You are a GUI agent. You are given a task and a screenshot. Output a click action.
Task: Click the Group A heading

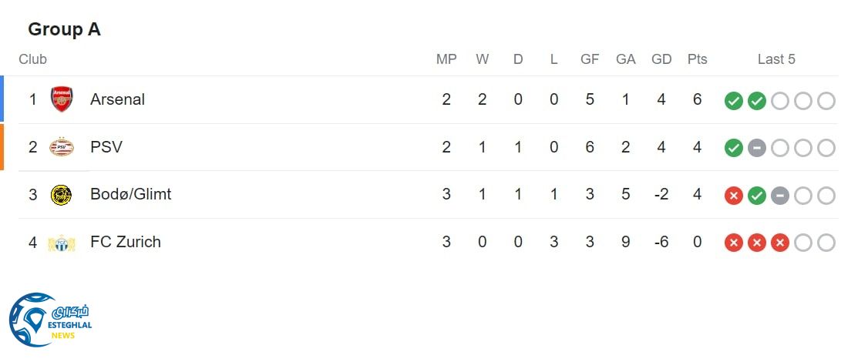[x=64, y=29]
